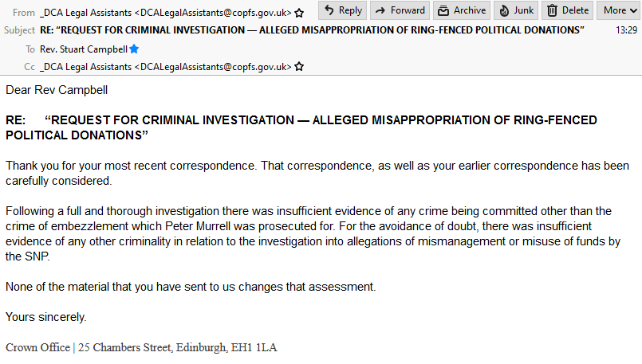Viewport: 642px width, 364px height.
Task: Toggle the blue star next to Rev. Stuart Campbell
Action: (134, 49)
